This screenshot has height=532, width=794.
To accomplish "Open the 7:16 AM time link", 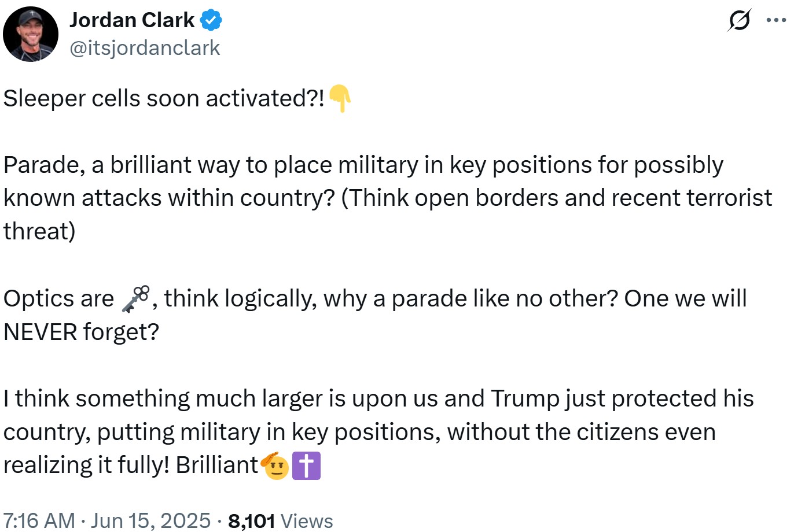I will [39, 520].
